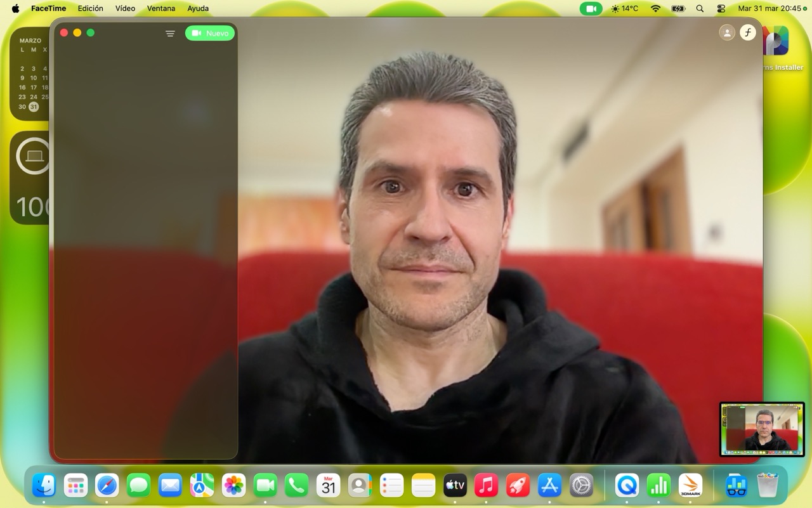
Task: Open Spotlight search magnifier icon
Action: (700, 9)
